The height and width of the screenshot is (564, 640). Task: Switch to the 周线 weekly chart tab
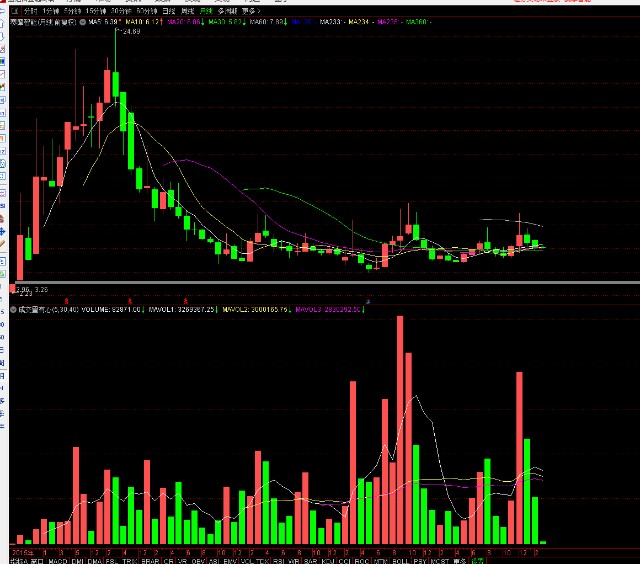tap(187, 11)
